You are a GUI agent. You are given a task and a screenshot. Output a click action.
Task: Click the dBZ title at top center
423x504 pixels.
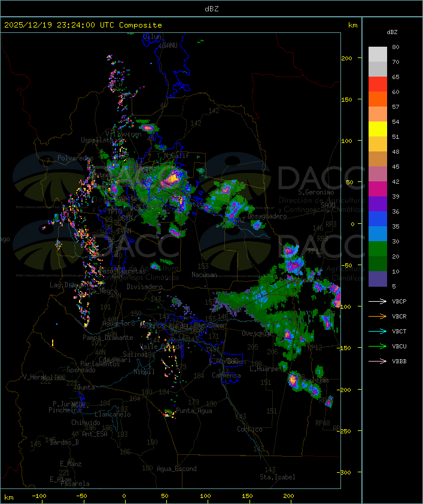pyautogui.click(x=212, y=8)
